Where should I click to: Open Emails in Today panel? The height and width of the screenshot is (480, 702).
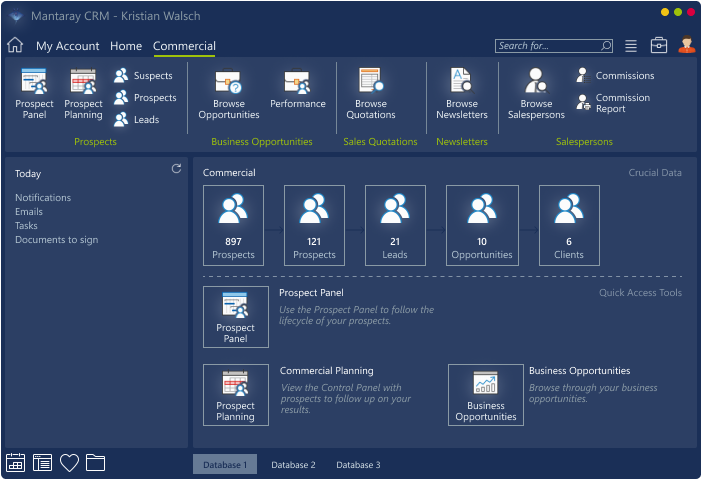point(29,211)
